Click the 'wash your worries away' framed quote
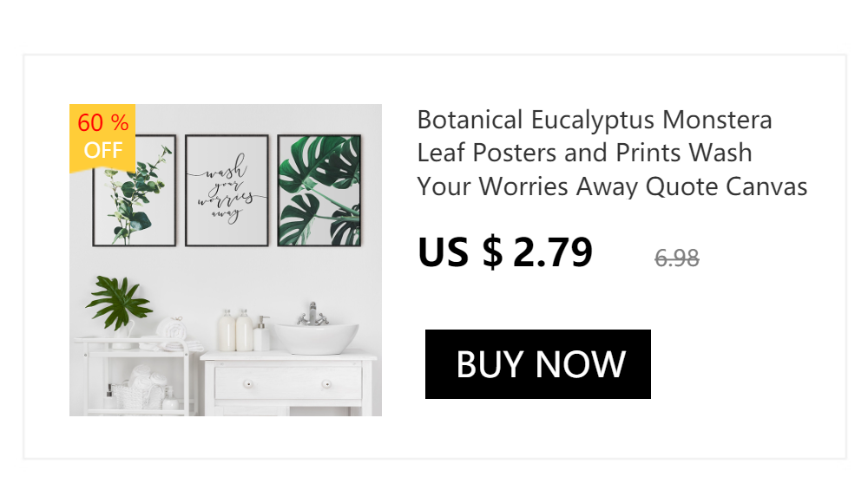Viewport: 868px width, 503px height. tap(227, 190)
